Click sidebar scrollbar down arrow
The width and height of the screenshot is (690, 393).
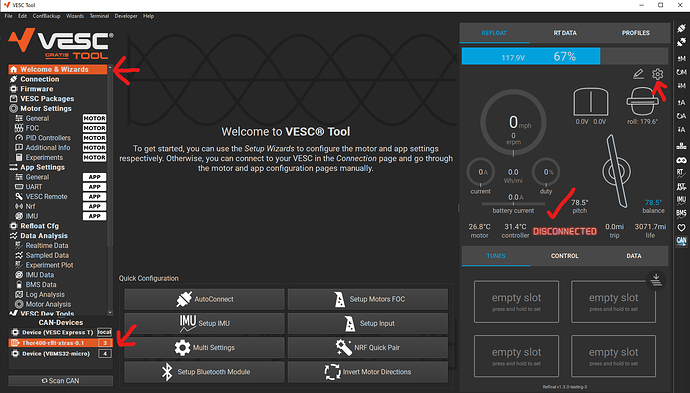click(x=110, y=312)
